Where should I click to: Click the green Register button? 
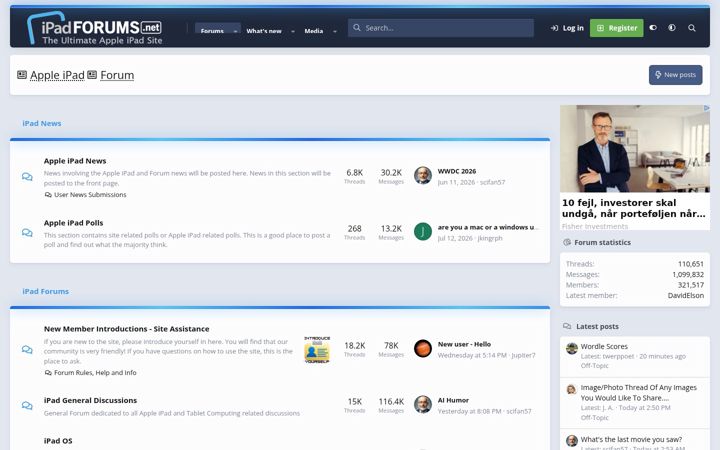(x=616, y=28)
